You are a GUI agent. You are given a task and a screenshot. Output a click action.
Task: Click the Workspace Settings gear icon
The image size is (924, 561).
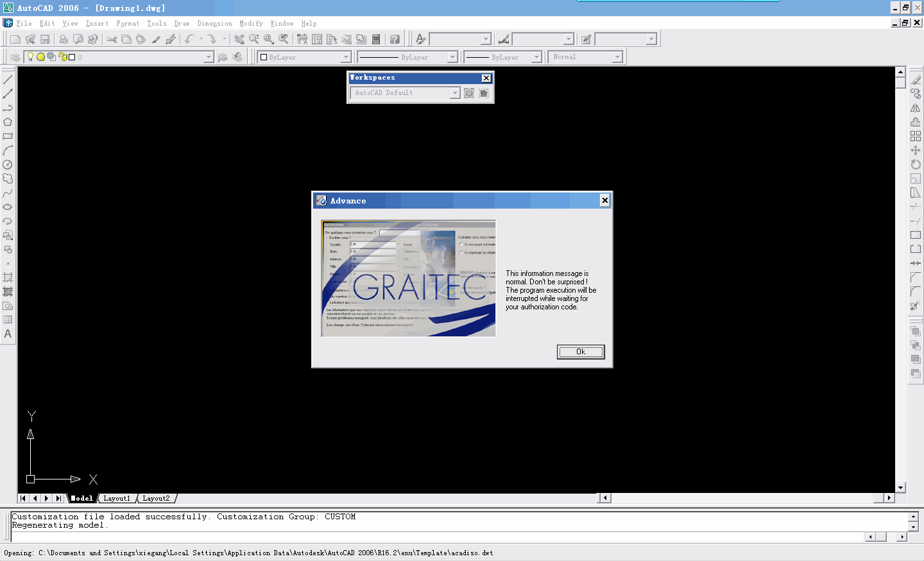(x=469, y=93)
